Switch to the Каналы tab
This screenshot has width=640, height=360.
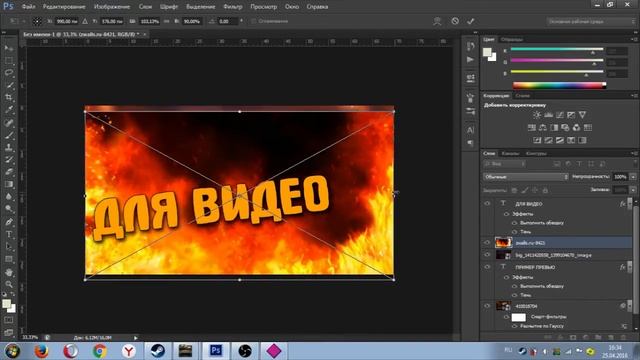[510, 153]
